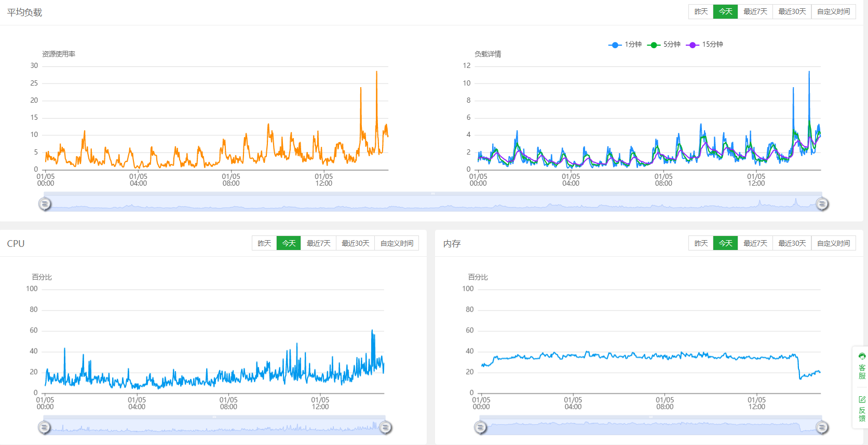868x445 pixels.
Task: Select 昨天 tab in 内存 panel
Action: tap(701, 243)
